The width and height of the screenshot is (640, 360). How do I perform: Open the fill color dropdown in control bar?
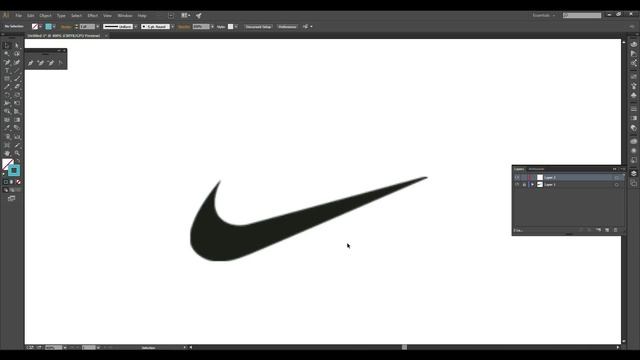(40, 27)
